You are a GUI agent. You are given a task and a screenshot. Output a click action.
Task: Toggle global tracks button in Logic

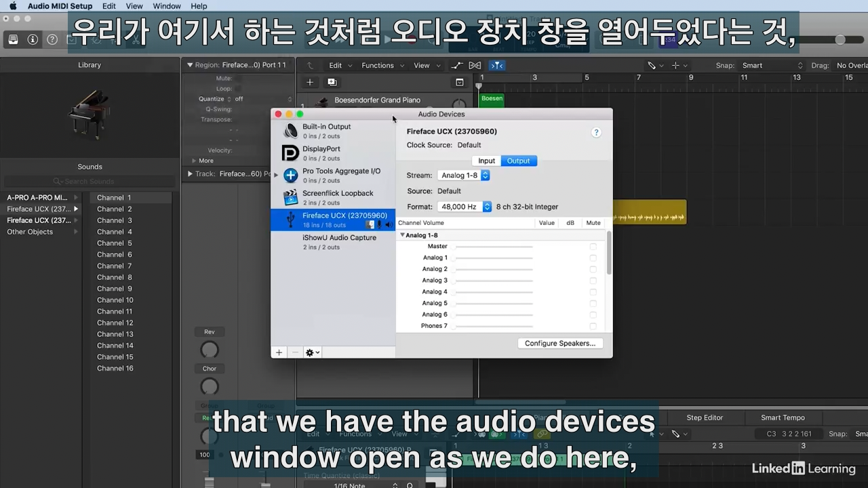point(460,82)
